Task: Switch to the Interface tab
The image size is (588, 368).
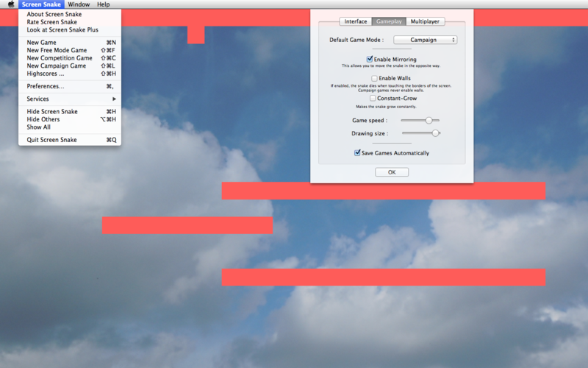Action: tap(356, 21)
